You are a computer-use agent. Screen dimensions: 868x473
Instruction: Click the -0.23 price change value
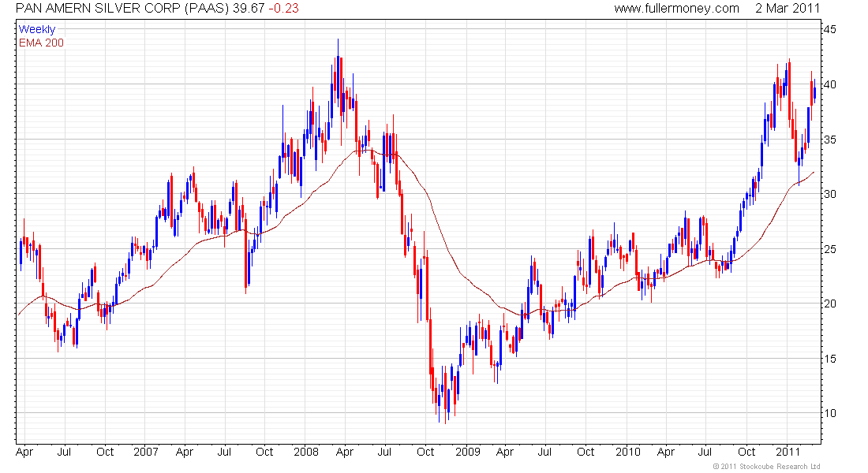[x=284, y=8]
